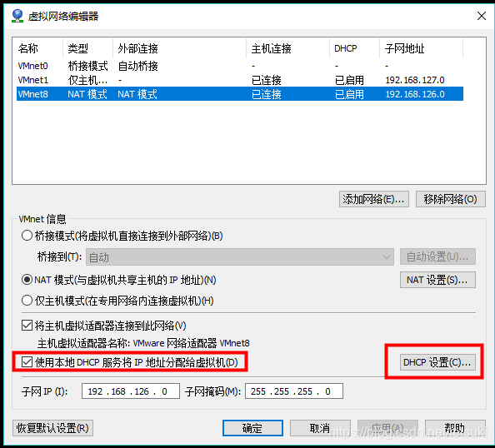
Task: Click the 子网掩码 input field
Action: click(x=294, y=391)
